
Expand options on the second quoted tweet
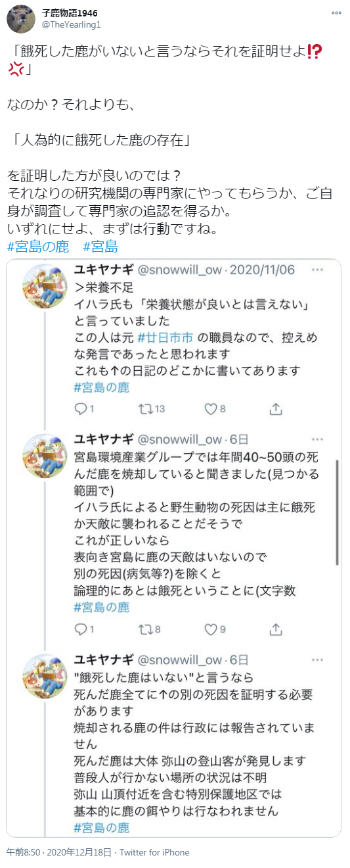pos(317,440)
